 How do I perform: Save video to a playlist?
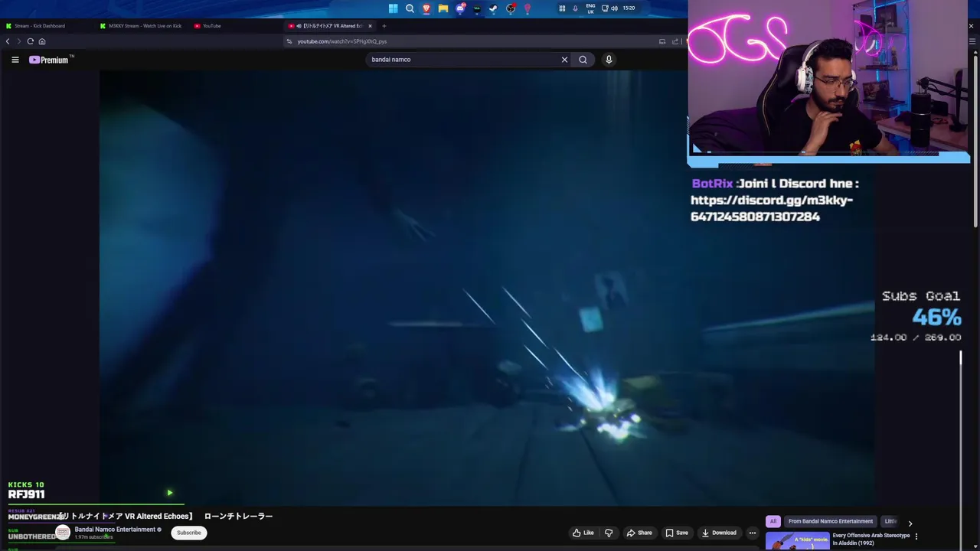click(676, 533)
